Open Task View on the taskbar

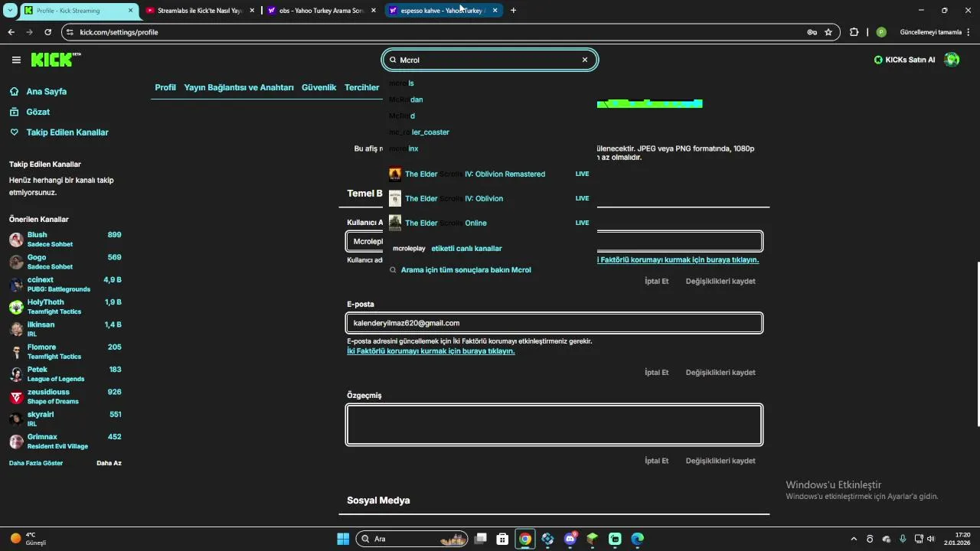[x=480, y=539]
